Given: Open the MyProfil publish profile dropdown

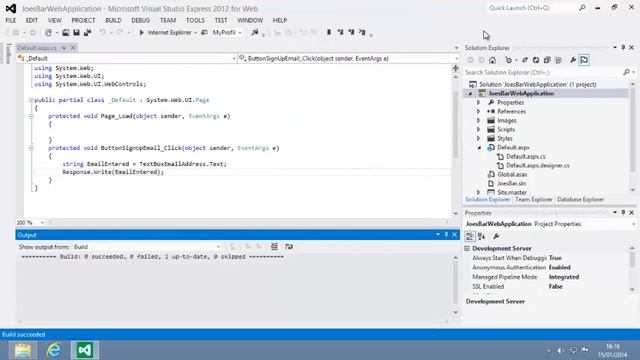Looking at the screenshot, I should point(240,33).
